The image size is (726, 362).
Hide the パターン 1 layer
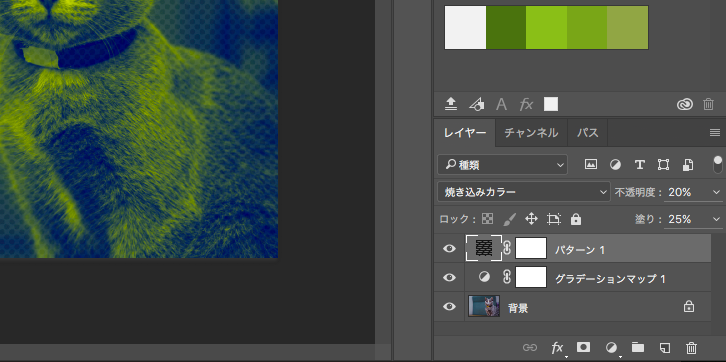click(x=449, y=249)
